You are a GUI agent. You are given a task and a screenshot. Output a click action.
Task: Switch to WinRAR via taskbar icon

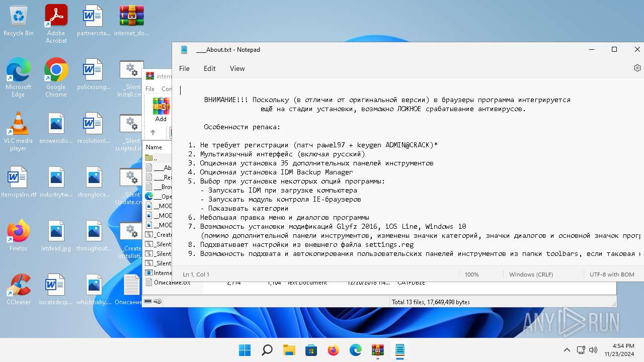[x=377, y=350]
